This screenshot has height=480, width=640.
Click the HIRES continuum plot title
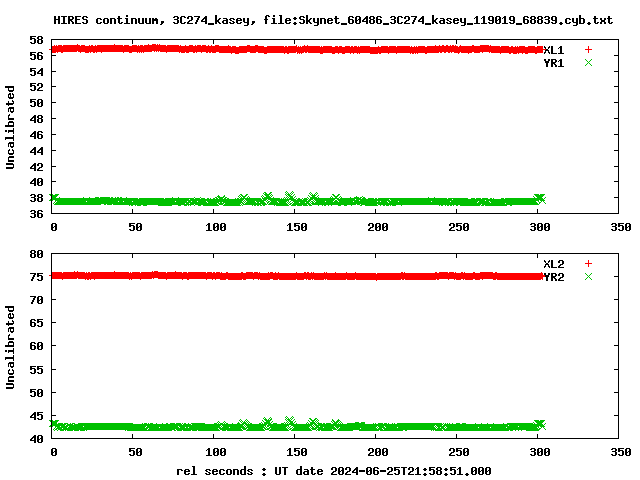click(333, 20)
